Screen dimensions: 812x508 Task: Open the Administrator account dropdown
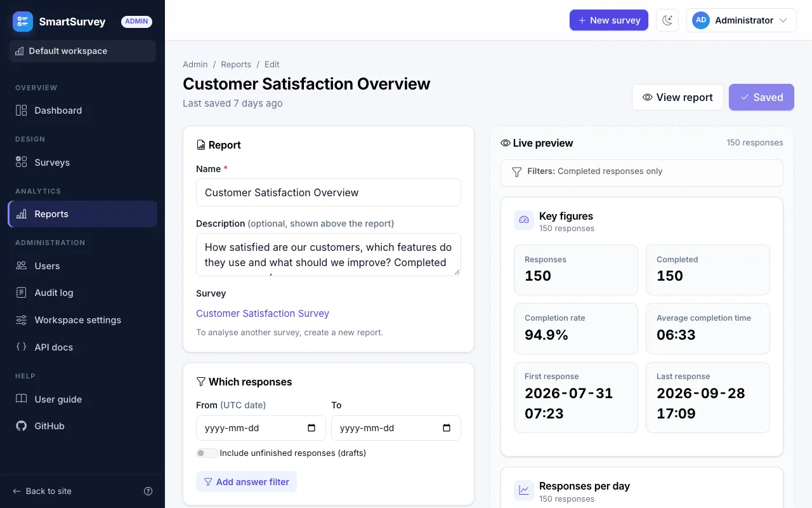(741, 20)
